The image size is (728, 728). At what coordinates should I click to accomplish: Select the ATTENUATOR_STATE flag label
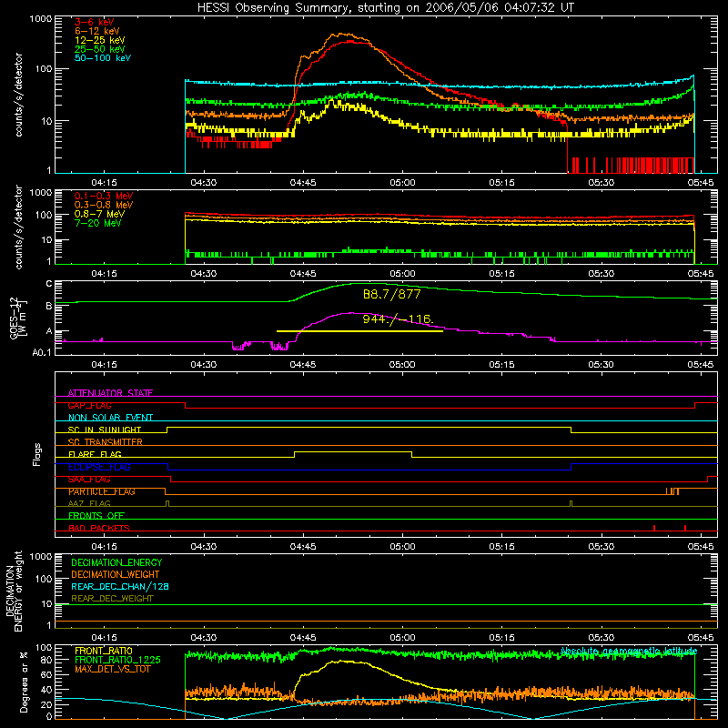110,393
